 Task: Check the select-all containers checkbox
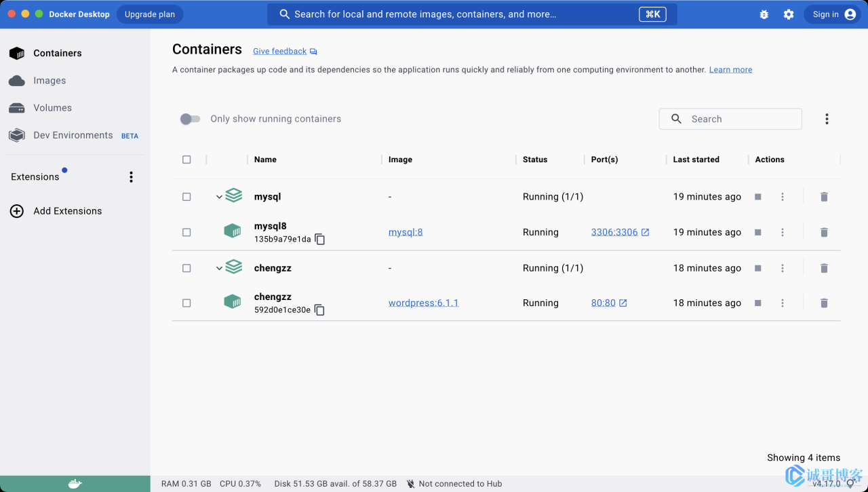(x=186, y=159)
